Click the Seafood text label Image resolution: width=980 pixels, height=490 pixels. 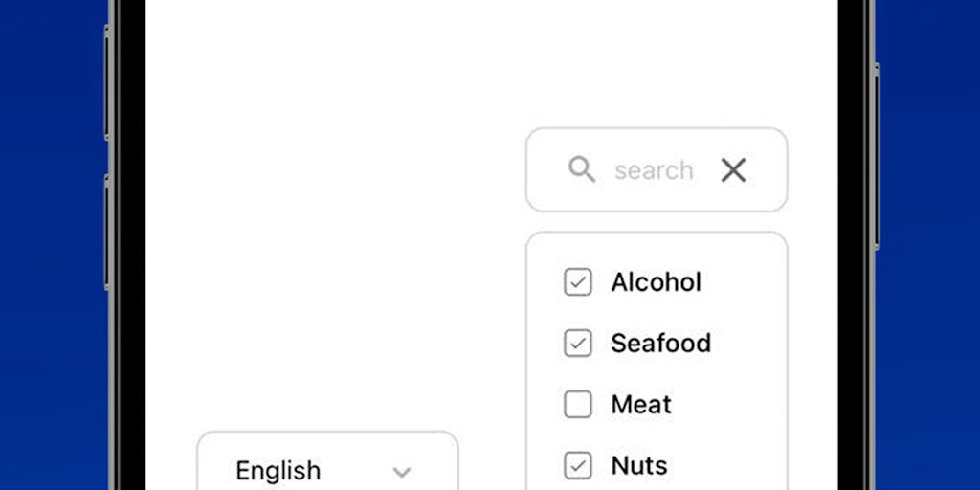point(660,344)
